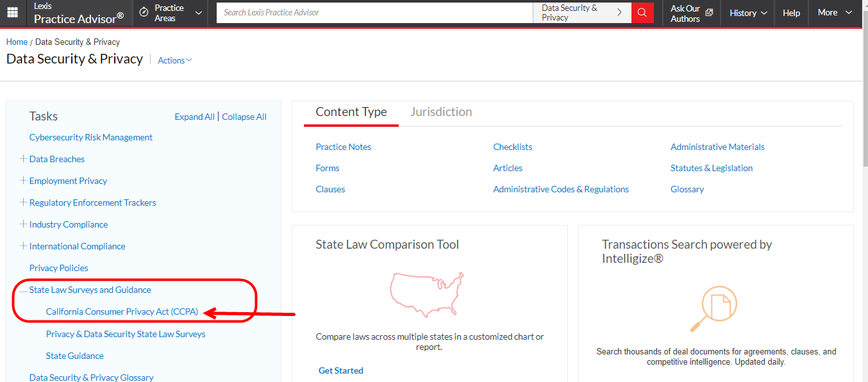Open Regulatory Enforcement Trackers link

(x=93, y=203)
